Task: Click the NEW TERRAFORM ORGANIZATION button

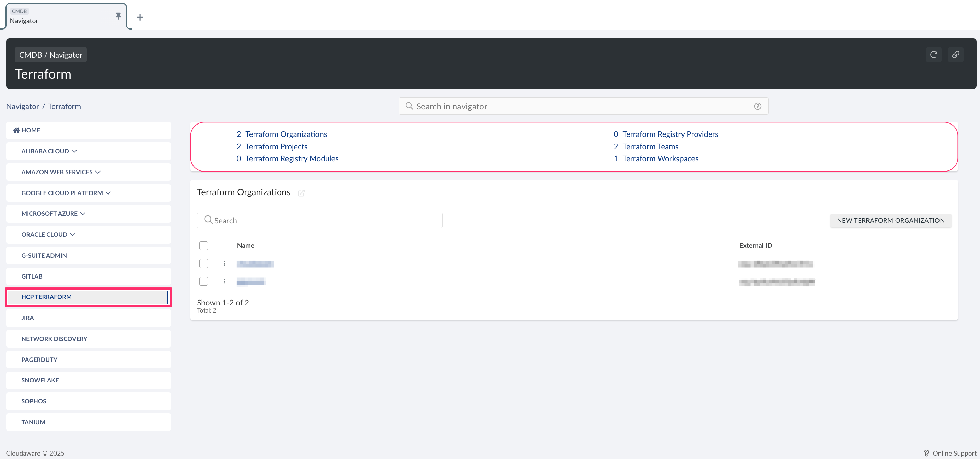Action: pos(890,220)
